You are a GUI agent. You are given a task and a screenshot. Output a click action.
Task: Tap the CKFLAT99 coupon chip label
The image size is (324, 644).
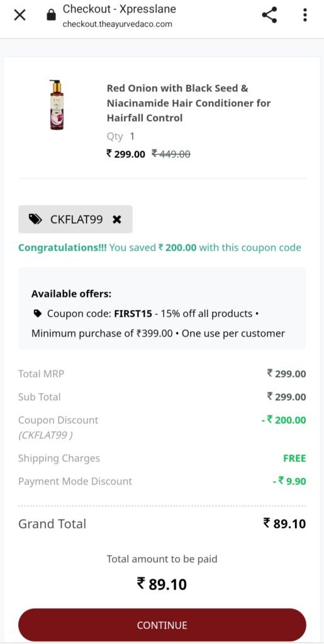(x=76, y=219)
